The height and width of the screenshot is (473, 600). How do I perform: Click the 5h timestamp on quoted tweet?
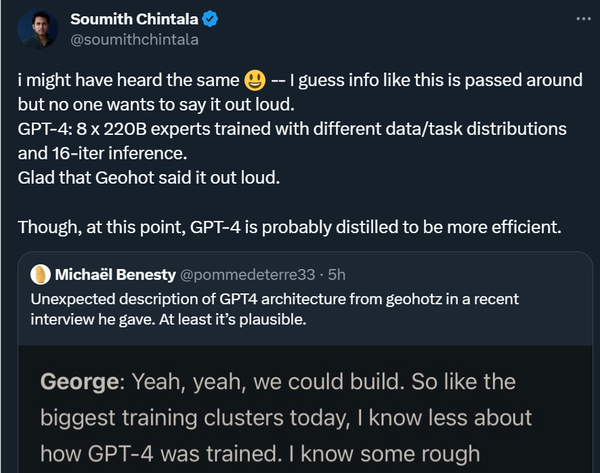pyautogui.click(x=337, y=274)
